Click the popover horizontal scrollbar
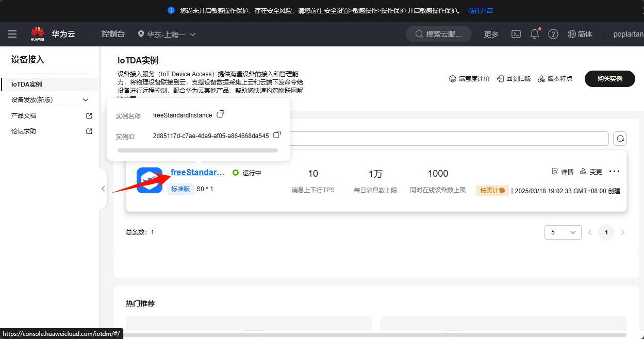The height and width of the screenshot is (339, 644). tap(197, 150)
